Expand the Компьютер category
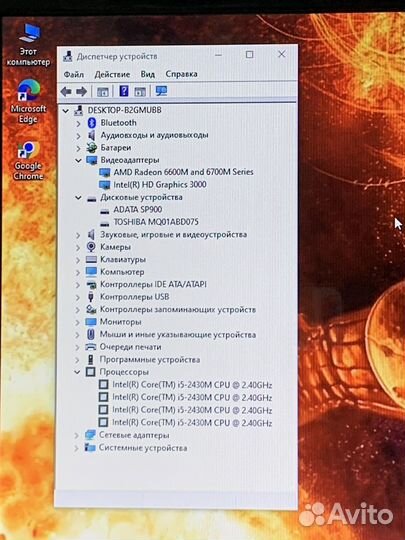The image size is (405, 540). 78,272
